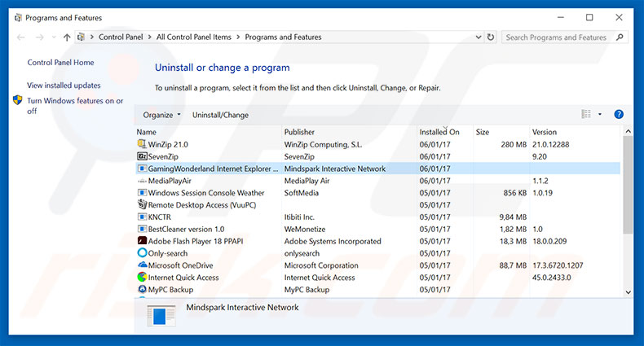Image resolution: width=644 pixels, height=346 pixels.
Task: Click the SevenZip program icon
Action: pyautogui.click(x=142, y=156)
